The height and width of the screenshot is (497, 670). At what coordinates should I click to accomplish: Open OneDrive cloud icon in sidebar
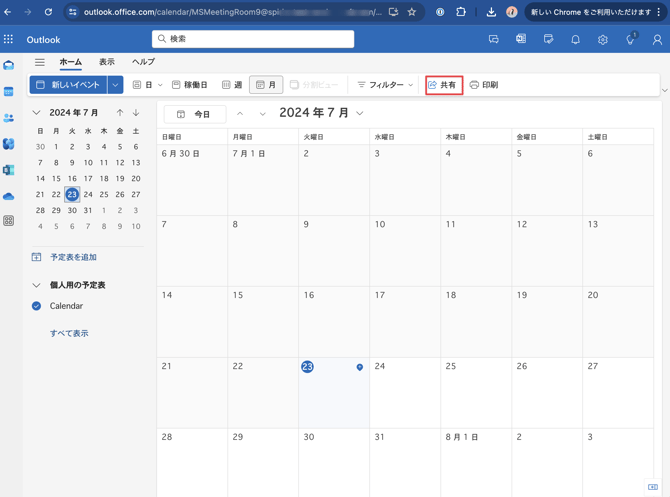pos(9,196)
